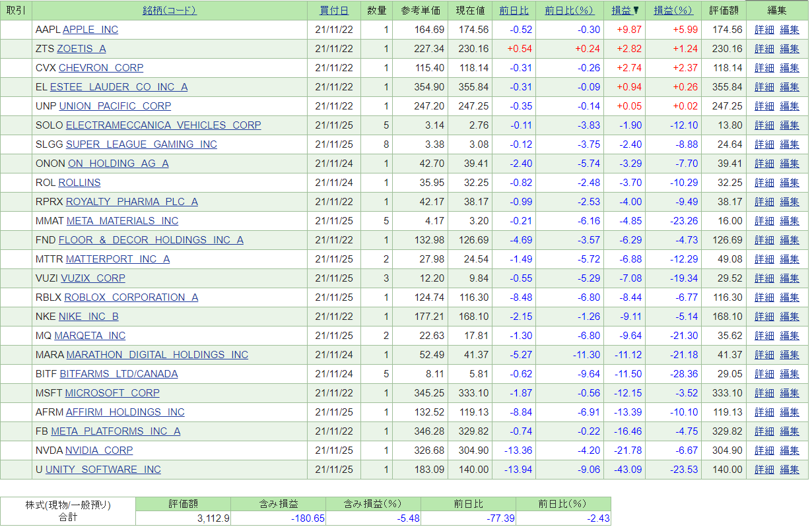Click 編集 for the CVX row
The image size is (812, 527).
pos(790,68)
